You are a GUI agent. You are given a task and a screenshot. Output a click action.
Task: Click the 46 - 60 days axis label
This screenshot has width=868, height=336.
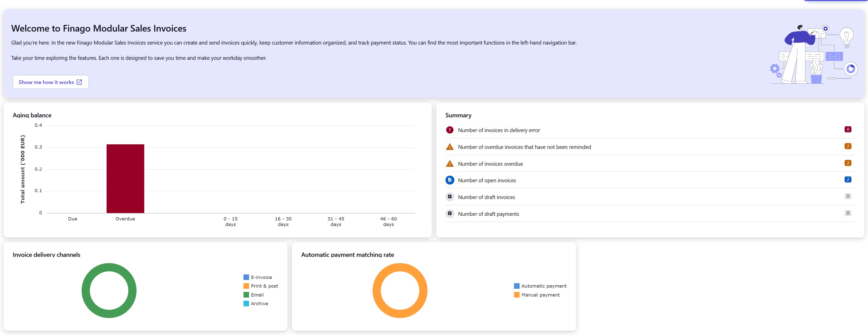click(x=388, y=221)
